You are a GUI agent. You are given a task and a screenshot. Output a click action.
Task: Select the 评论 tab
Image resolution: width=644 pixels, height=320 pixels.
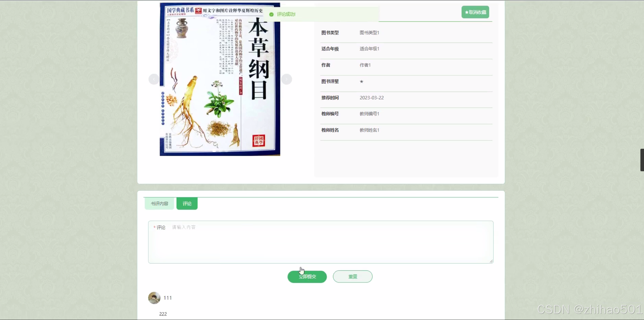(187, 204)
